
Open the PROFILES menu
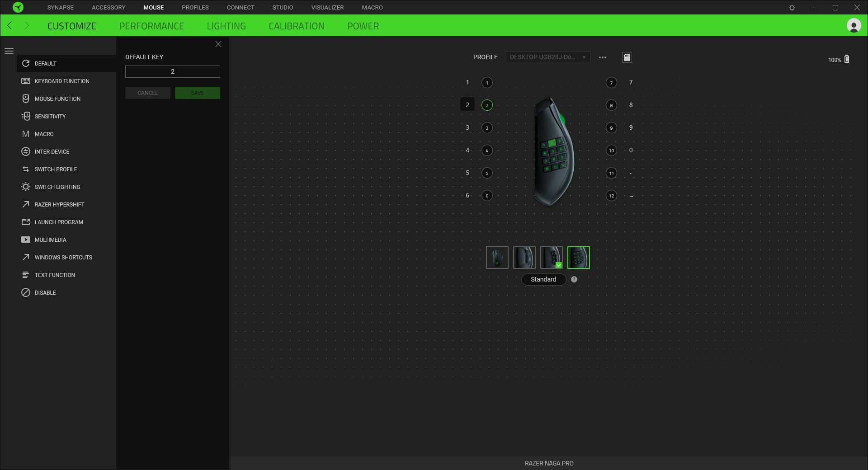coord(195,7)
